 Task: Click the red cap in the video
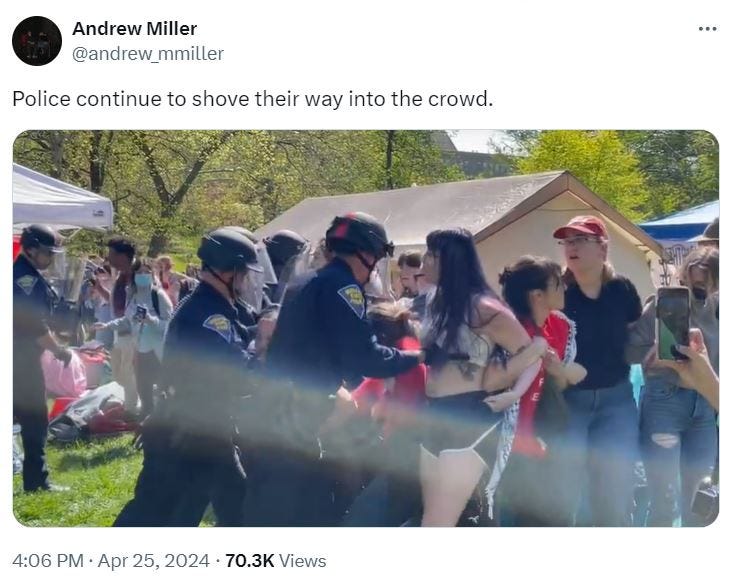tap(581, 227)
